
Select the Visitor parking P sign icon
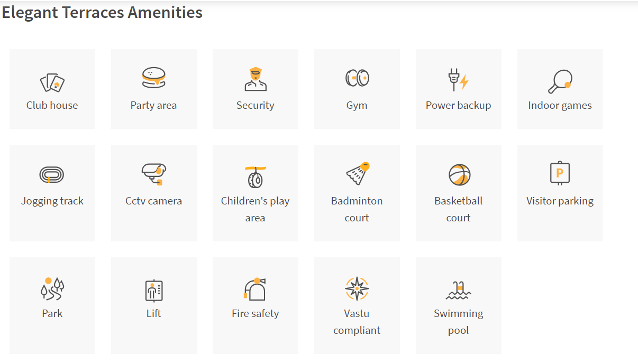560,173
